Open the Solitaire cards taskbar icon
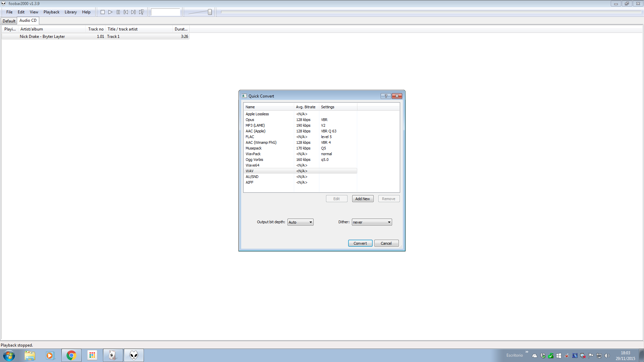This screenshot has width=644, height=362. (x=113, y=355)
